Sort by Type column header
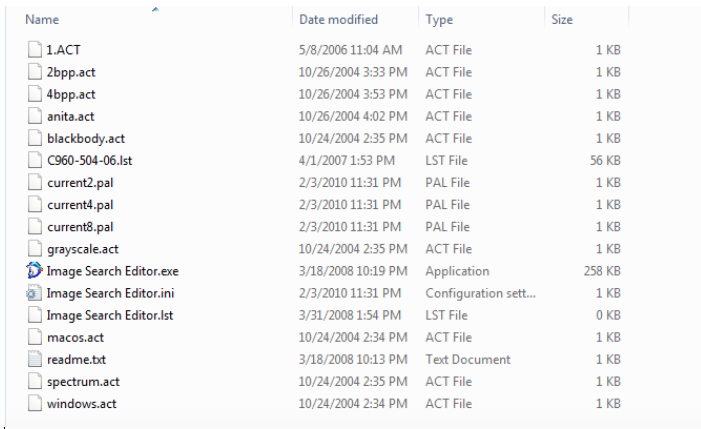Image resolution: width=701 pixels, height=429 pixels. (x=439, y=20)
